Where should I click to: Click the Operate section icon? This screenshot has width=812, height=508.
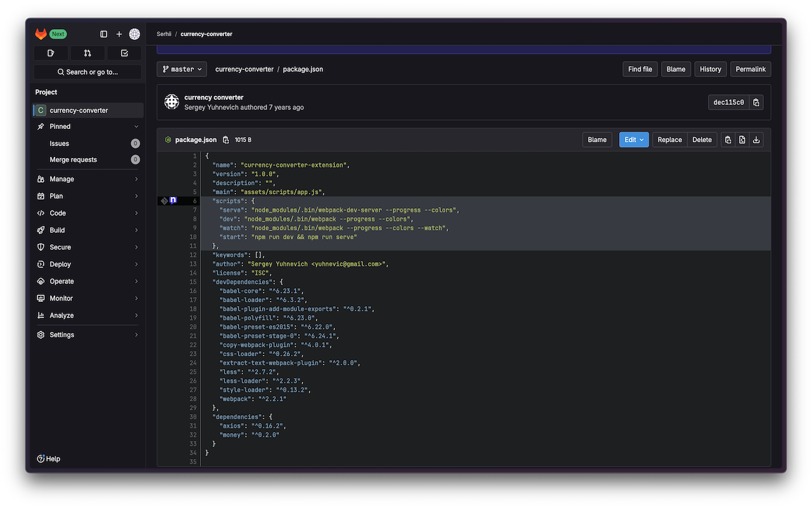pyautogui.click(x=41, y=281)
